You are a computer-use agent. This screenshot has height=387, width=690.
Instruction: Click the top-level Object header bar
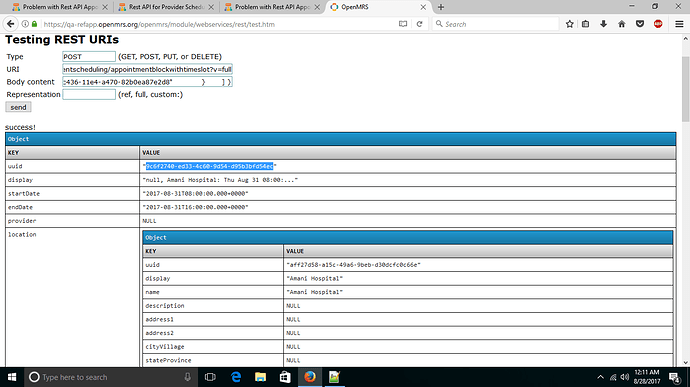(x=341, y=139)
